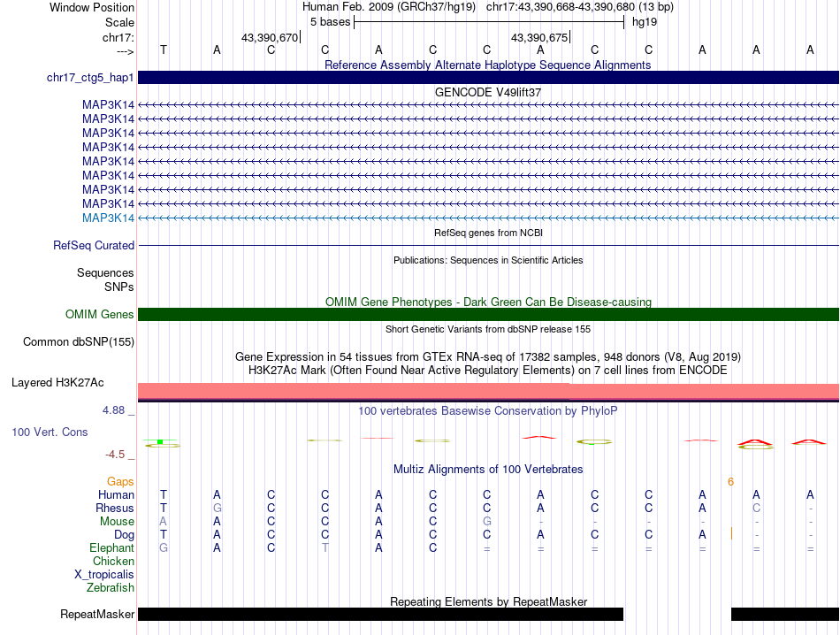
Task: Open the 'GENCODE V49lift37' track title
Action: click(x=487, y=92)
